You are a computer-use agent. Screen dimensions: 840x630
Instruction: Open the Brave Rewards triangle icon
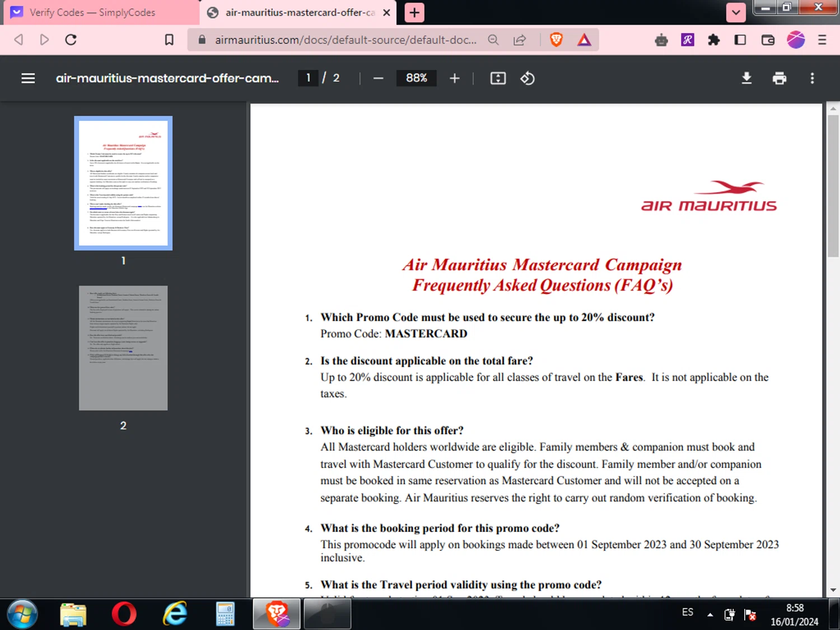pyautogui.click(x=584, y=40)
